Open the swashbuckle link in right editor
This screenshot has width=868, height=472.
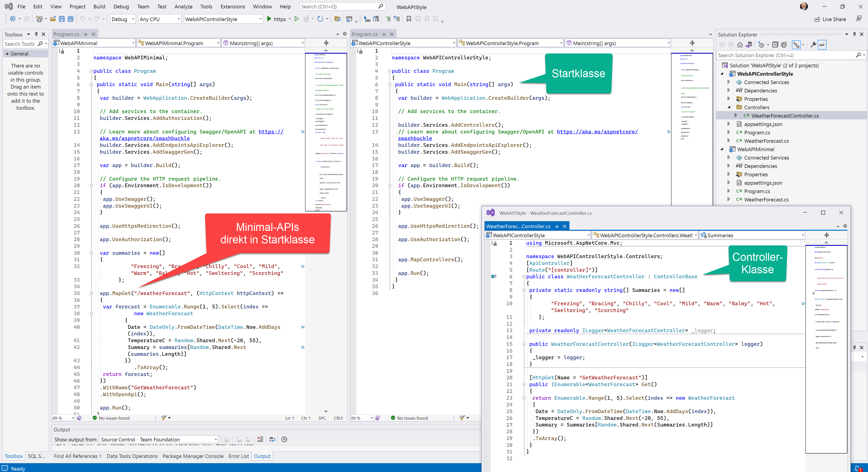[x=415, y=138]
